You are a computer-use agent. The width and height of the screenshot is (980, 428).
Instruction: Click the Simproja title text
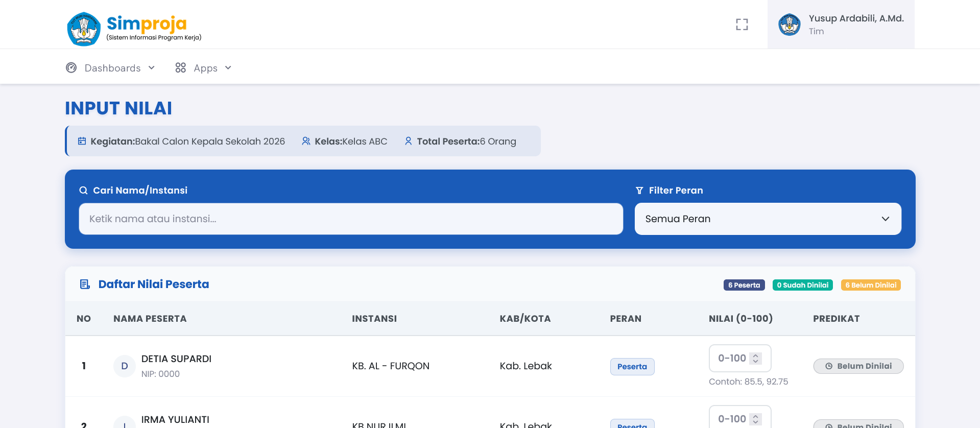[x=147, y=23]
